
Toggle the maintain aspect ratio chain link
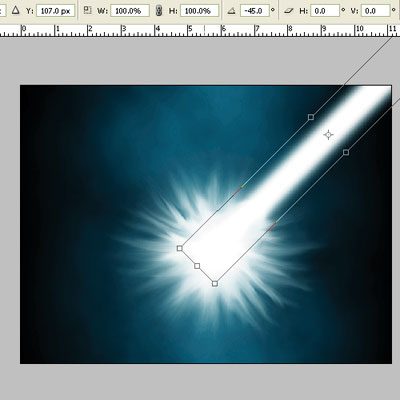click(159, 11)
